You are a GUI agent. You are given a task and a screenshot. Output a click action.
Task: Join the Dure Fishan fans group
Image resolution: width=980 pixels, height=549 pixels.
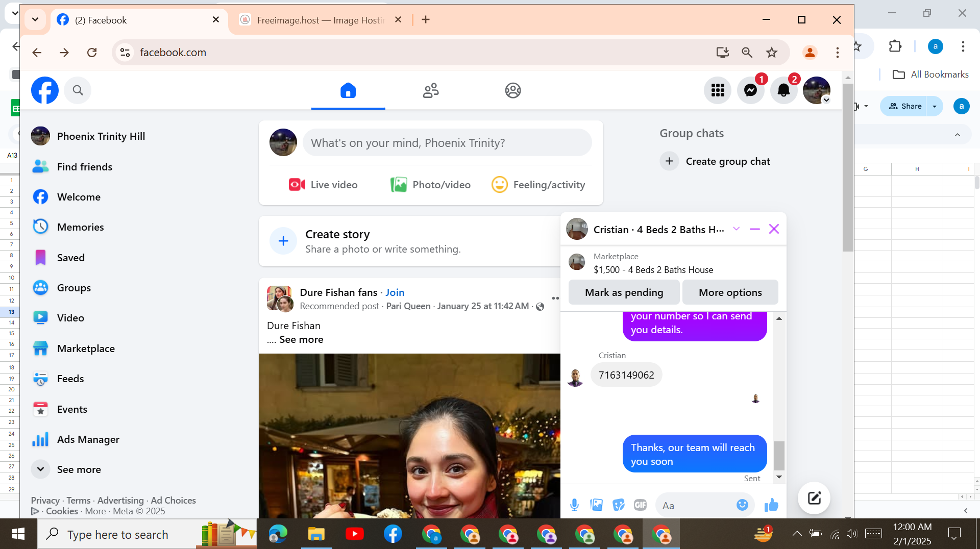tap(395, 292)
